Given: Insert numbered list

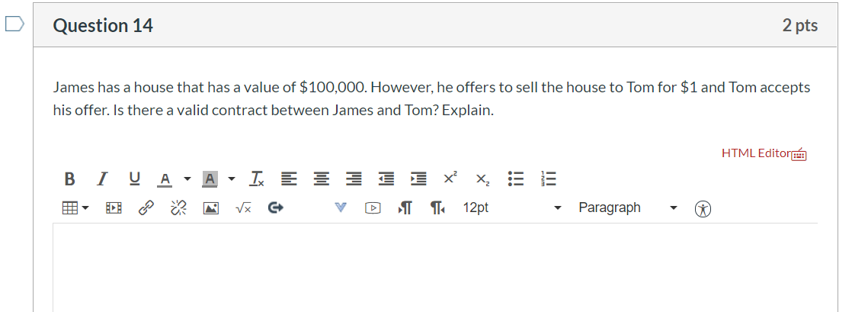Looking at the screenshot, I should click(x=548, y=179).
